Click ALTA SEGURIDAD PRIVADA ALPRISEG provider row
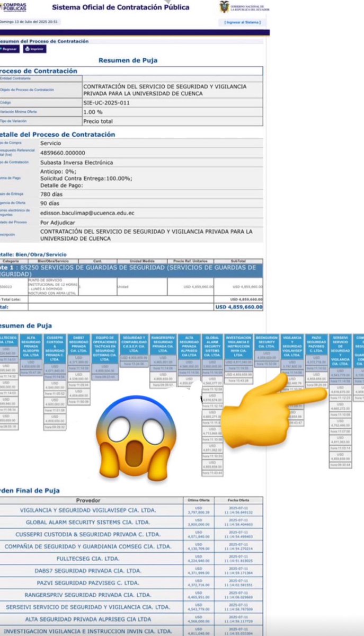 [x=131, y=620]
